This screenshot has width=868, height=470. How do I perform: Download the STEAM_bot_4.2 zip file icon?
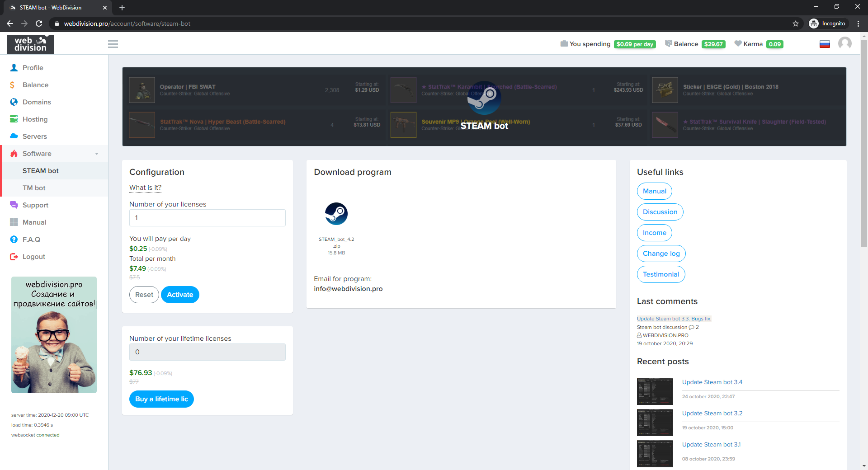336,214
